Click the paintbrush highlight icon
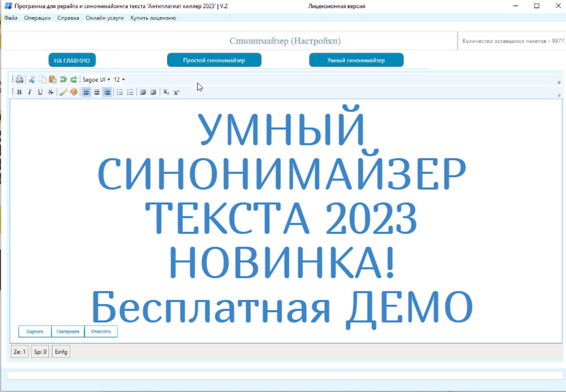This screenshot has height=392, width=566. point(63,92)
